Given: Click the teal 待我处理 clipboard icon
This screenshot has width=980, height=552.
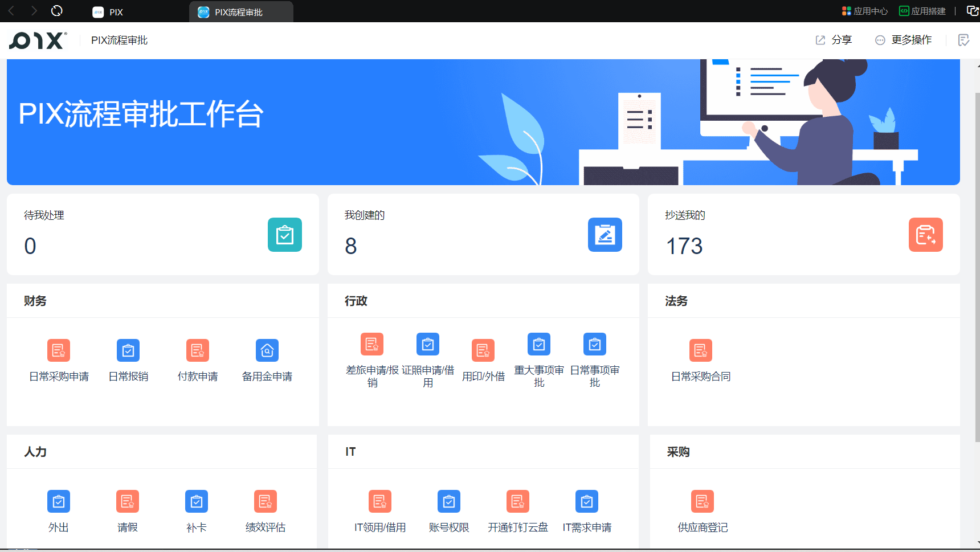Looking at the screenshot, I should click(x=285, y=235).
